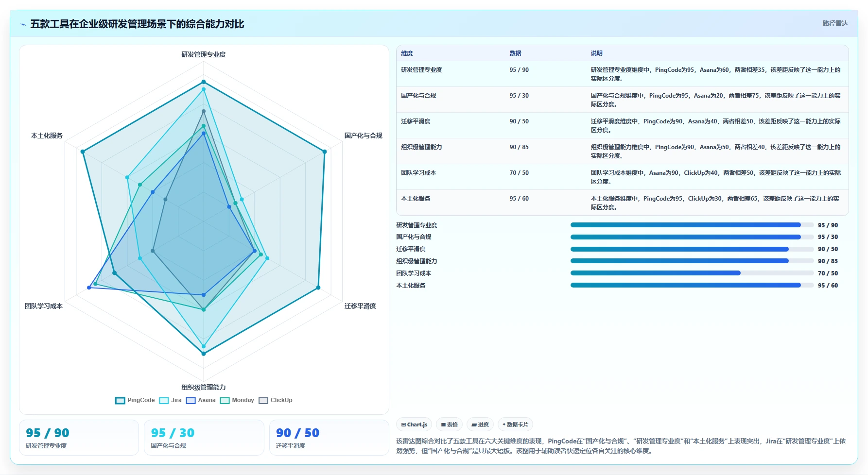Click Asana point on 团队学习成本 axis
The image size is (868, 475).
coord(89,288)
